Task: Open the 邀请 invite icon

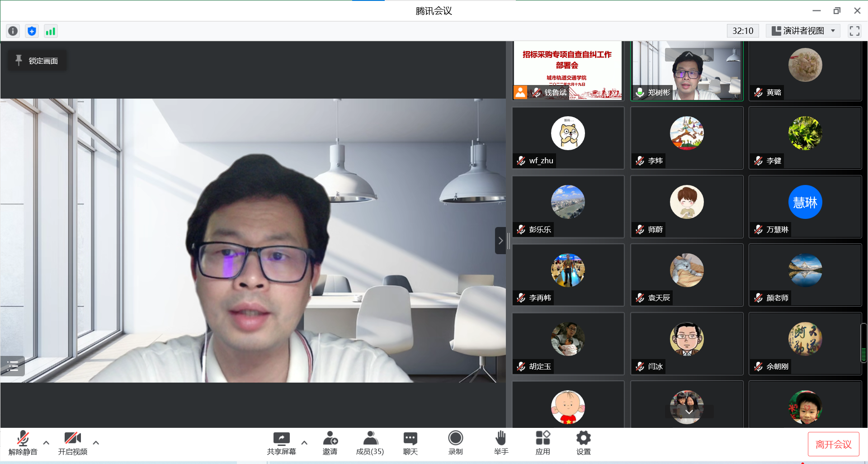Action: point(330,443)
